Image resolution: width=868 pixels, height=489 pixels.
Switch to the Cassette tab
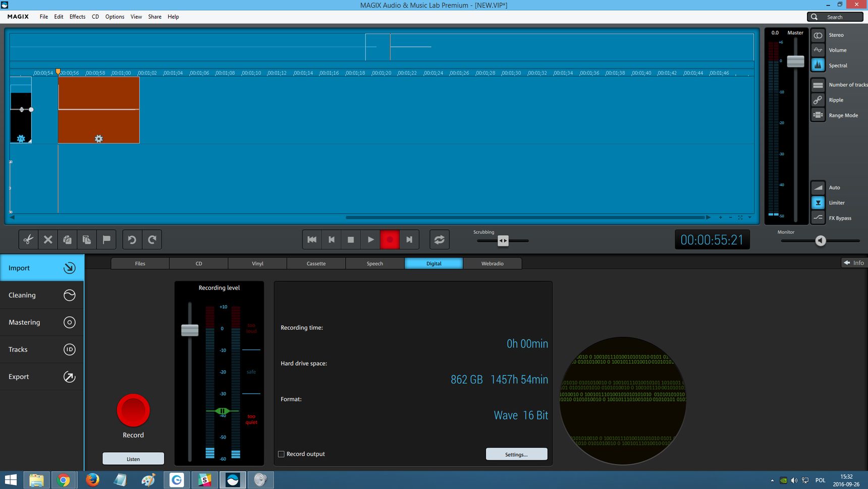[x=316, y=263]
